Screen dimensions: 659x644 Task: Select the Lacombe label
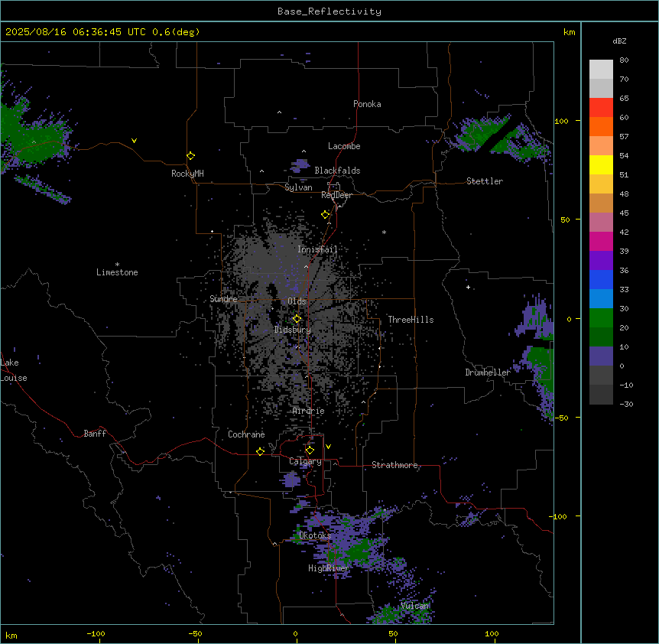(x=344, y=146)
